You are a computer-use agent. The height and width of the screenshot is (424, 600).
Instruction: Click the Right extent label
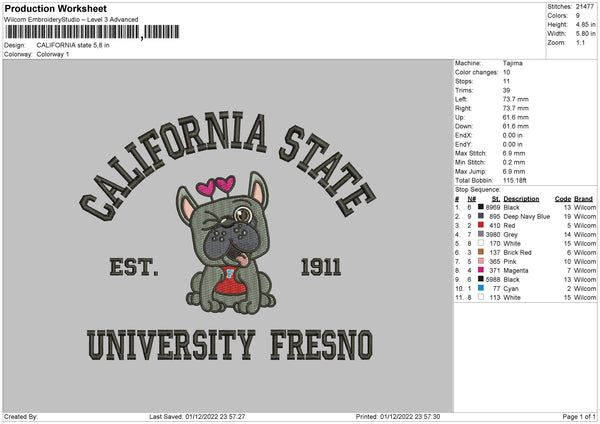tap(463, 108)
